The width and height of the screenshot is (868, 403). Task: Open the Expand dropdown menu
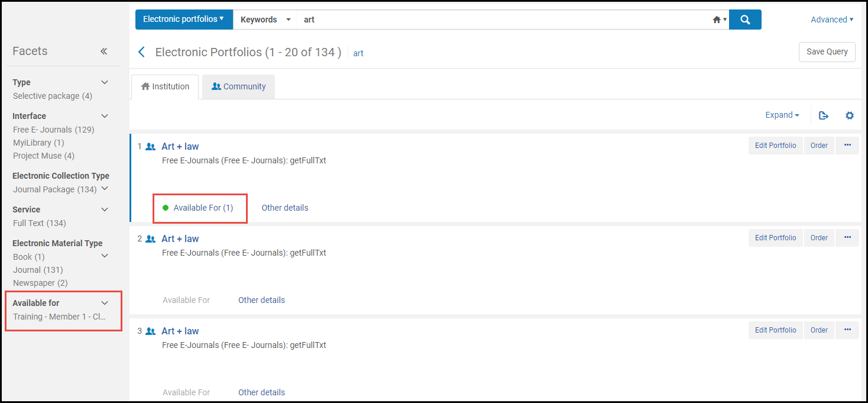[x=782, y=115]
